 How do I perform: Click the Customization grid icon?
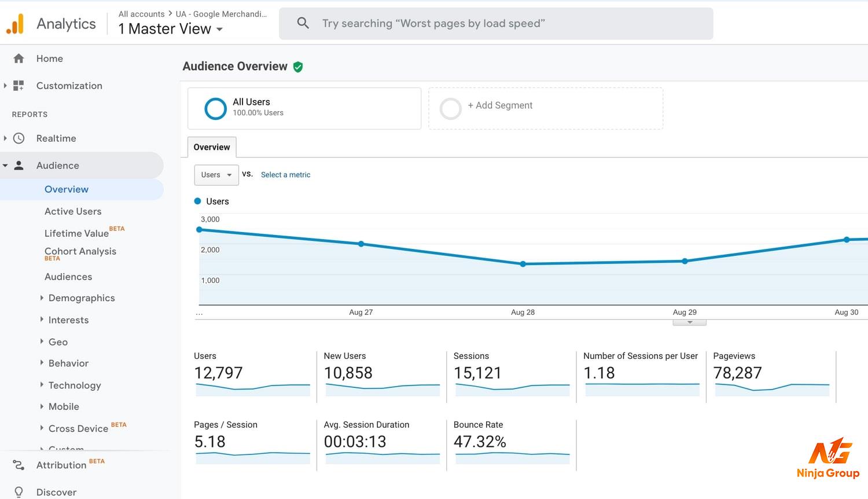click(x=19, y=86)
